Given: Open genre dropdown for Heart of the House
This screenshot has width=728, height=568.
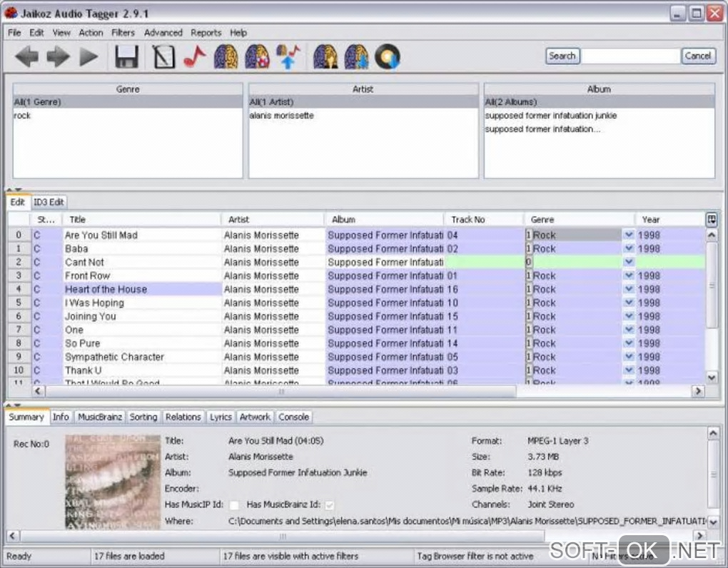Looking at the screenshot, I should click(x=629, y=289).
